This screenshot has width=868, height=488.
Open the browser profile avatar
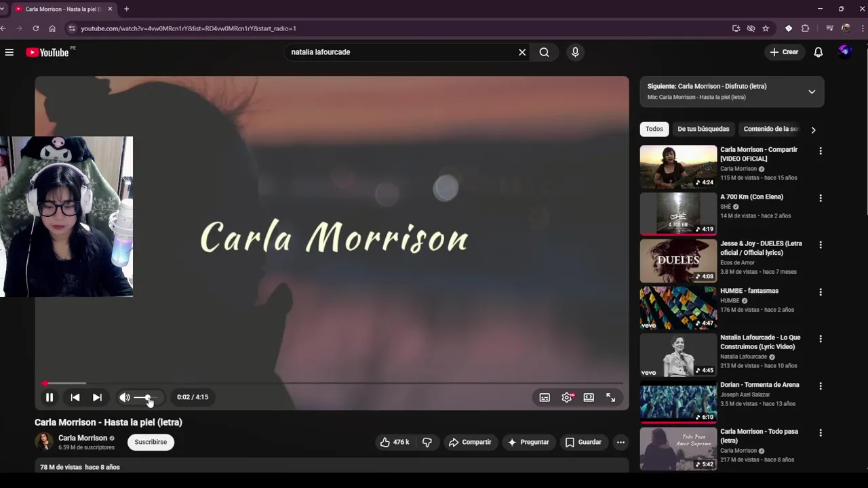[846, 28]
